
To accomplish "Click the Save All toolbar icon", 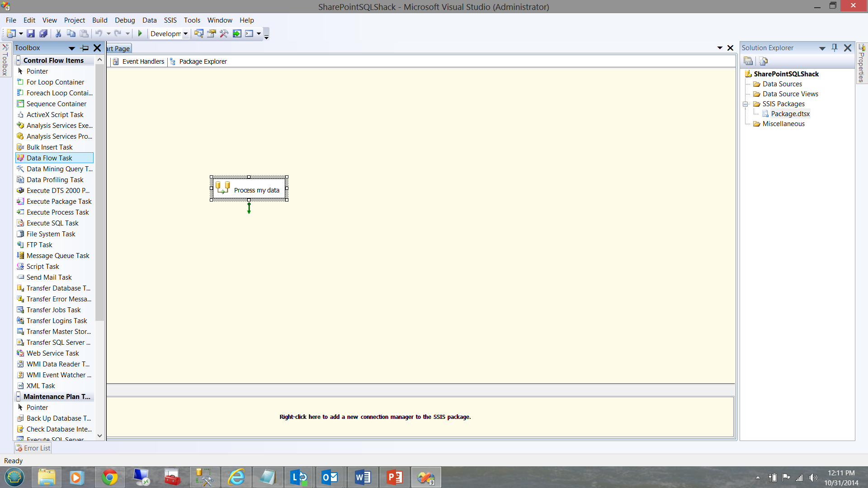I will pos(43,33).
